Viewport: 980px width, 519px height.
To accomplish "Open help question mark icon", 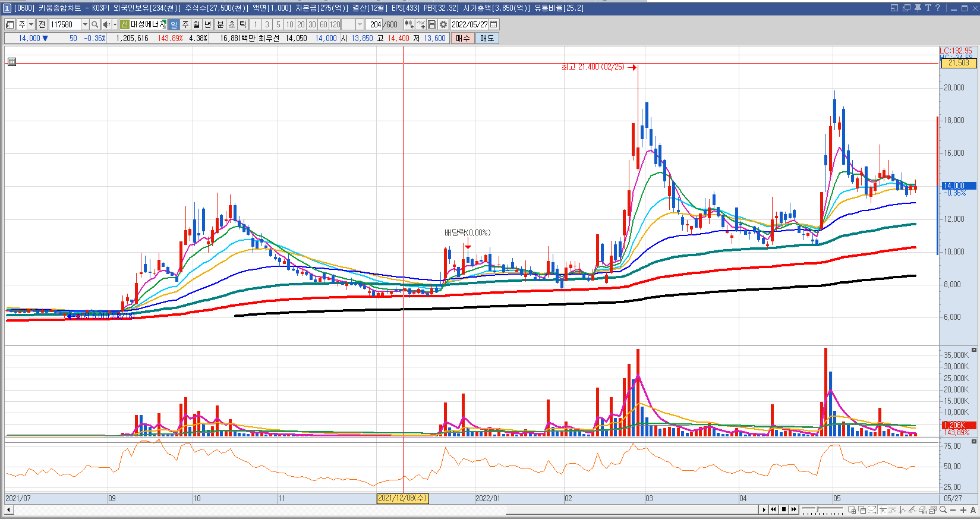I will pyautogui.click(x=938, y=8).
